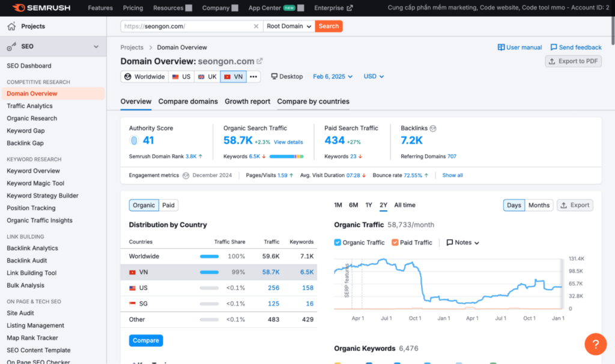Click into the domain search input field
This screenshot has width=615, height=364.
point(186,26)
